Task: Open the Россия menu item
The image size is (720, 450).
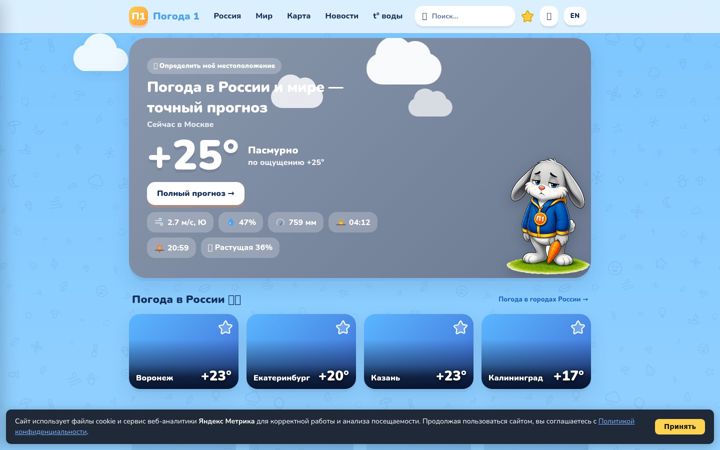Action: [x=227, y=16]
